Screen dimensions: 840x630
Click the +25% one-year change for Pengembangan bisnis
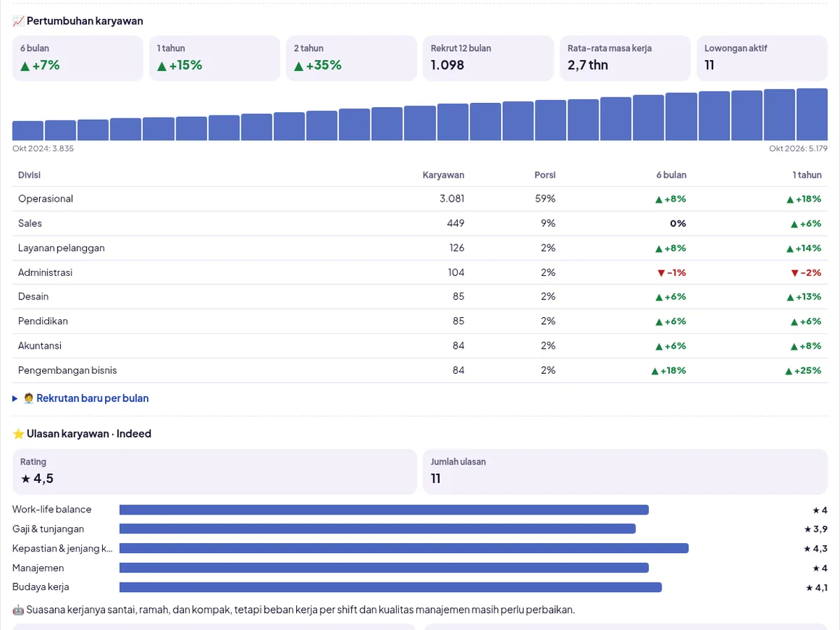pos(803,370)
